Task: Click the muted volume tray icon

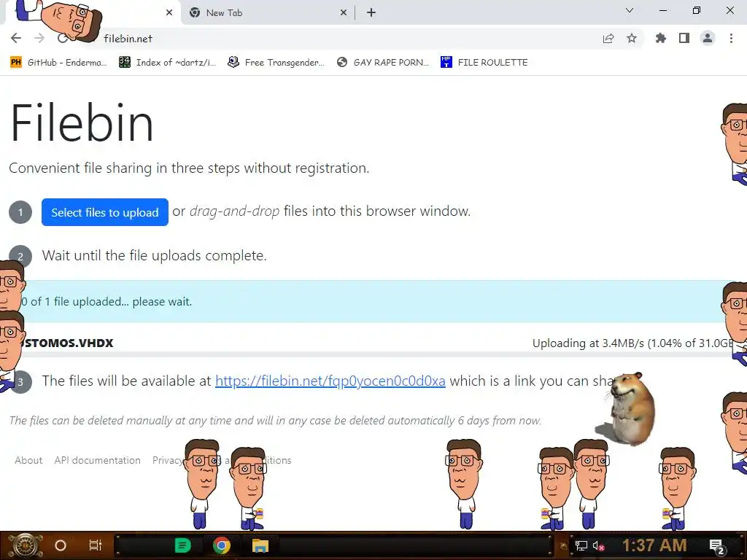Action: tap(599, 545)
